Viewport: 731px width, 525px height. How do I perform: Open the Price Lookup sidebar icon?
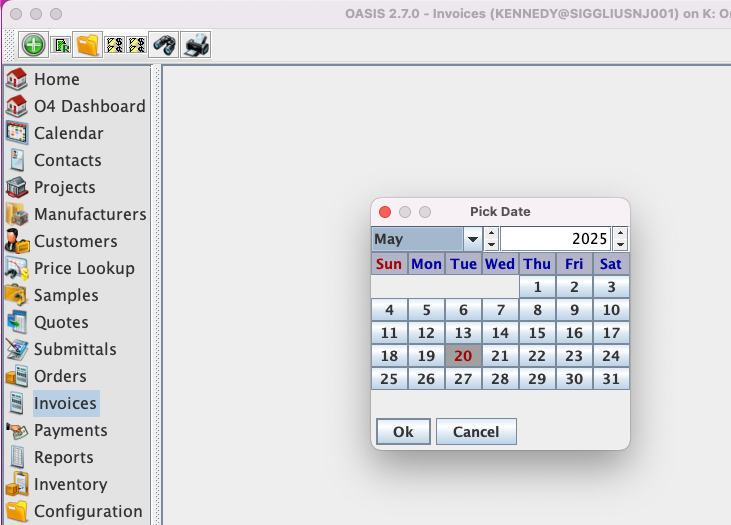pos(17,268)
